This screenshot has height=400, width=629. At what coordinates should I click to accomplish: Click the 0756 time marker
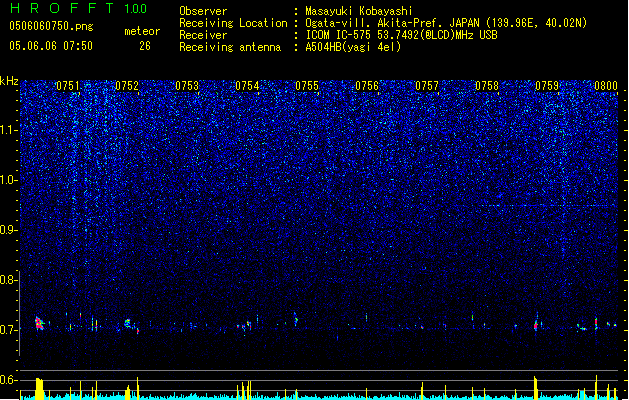[367, 86]
